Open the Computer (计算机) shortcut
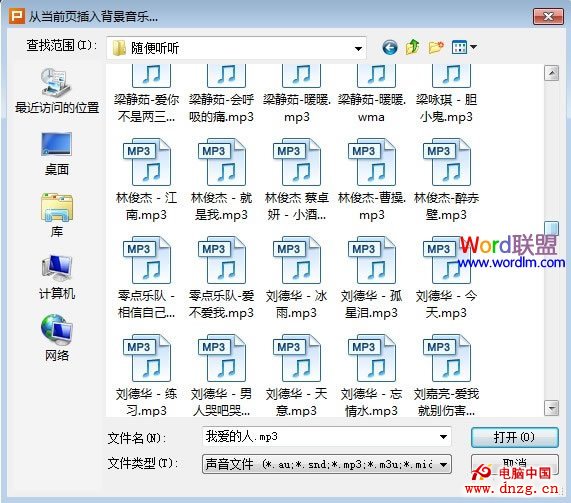The height and width of the screenshot is (503, 571). [57, 278]
